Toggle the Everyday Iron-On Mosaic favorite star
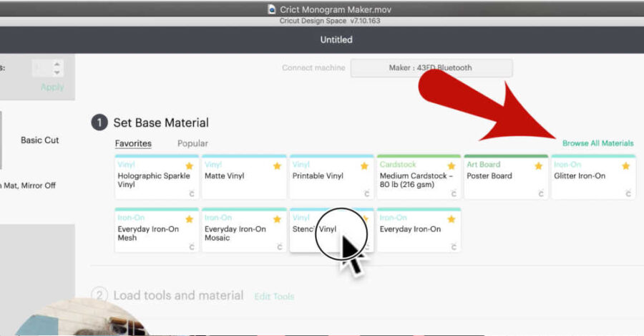This screenshot has height=336, width=644. click(277, 219)
